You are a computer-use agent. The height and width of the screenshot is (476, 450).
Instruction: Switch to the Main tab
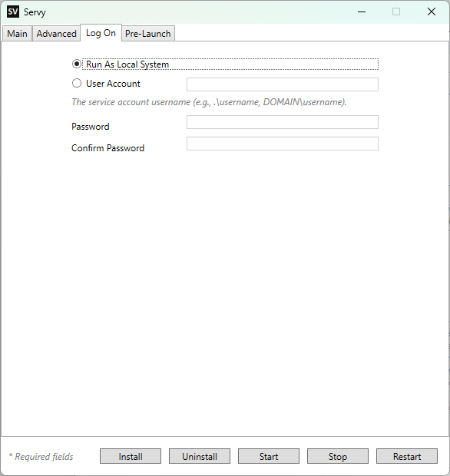click(x=17, y=33)
